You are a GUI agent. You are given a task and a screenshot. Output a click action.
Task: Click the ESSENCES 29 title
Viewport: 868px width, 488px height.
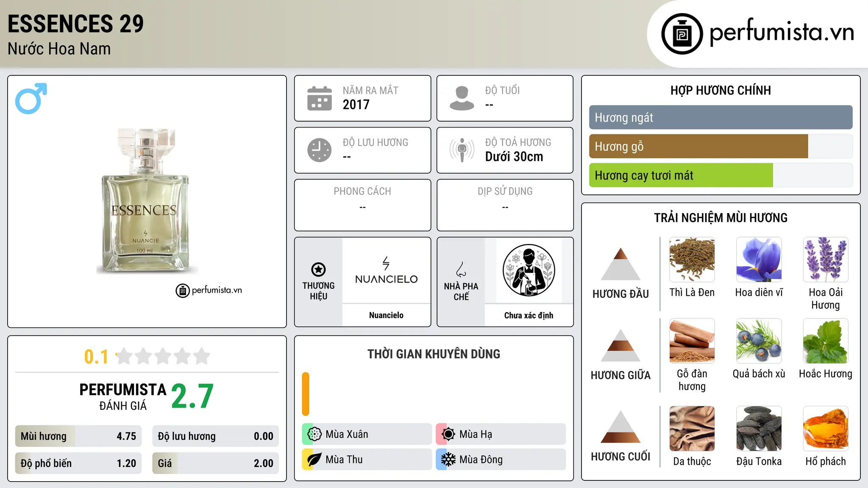click(76, 24)
